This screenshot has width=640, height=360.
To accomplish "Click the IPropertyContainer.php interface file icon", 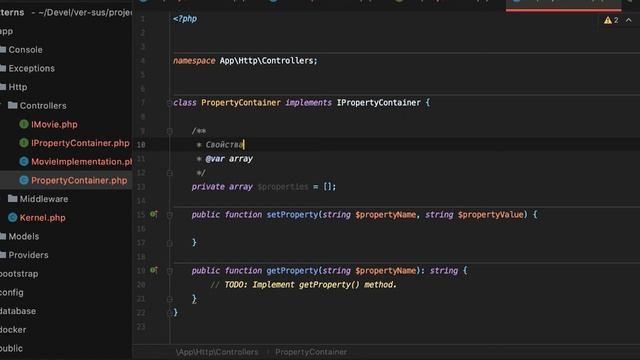I will pyautogui.click(x=24, y=143).
